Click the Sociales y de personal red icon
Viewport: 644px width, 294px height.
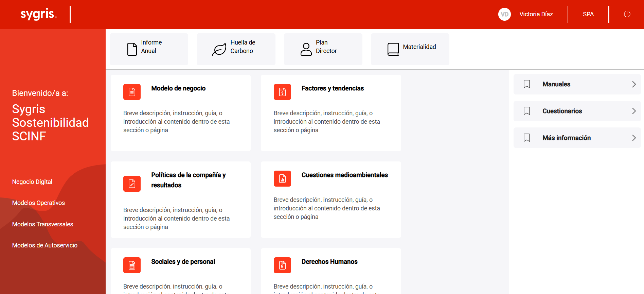132,265
